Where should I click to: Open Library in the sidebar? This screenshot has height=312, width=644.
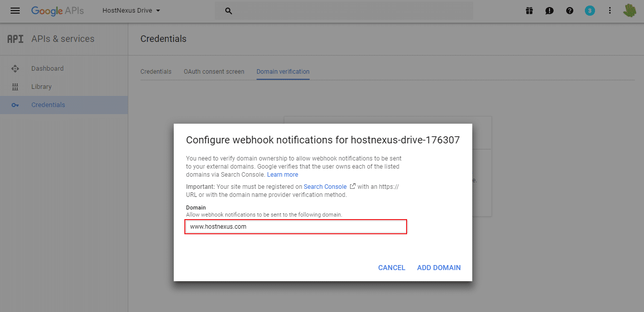pyautogui.click(x=41, y=87)
